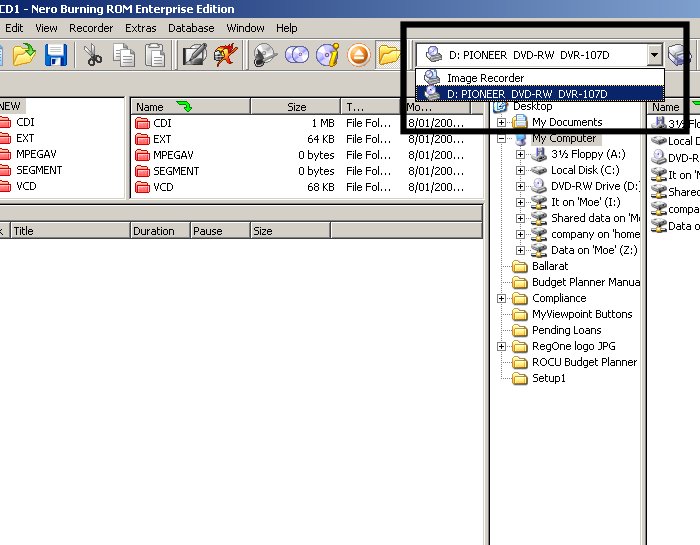Image resolution: width=700 pixels, height=545 pixels.
Task: Open the Window menu
Action: click(245, 28)
